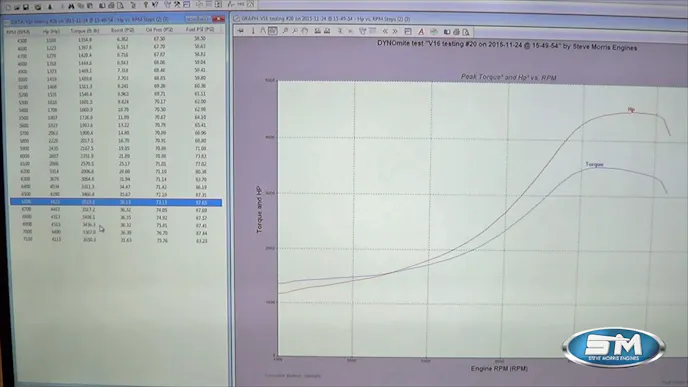Image resolution: width=688 pixels, height=387 pixels.
Task: Click the Torque curve label on graph
Action: pyautogui.click(x=594, y=164)
